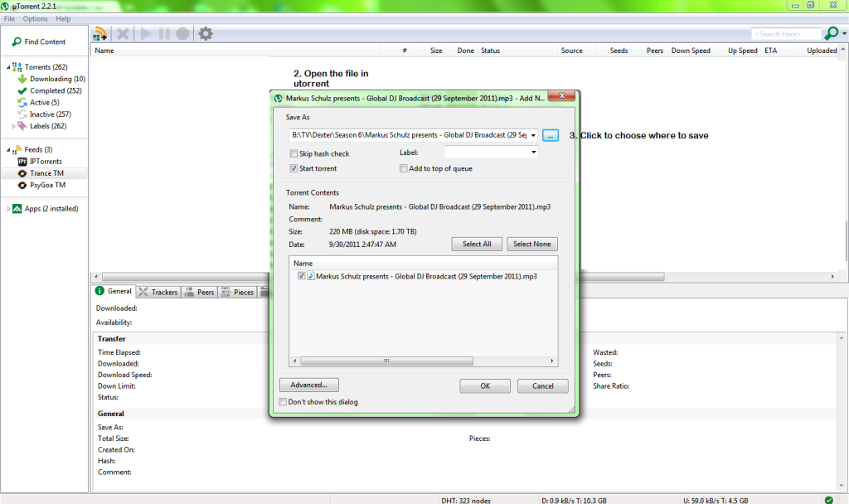Open the Advanced... settings button
The height and width of the screenshot is (504, 849).
click(309, 385)
